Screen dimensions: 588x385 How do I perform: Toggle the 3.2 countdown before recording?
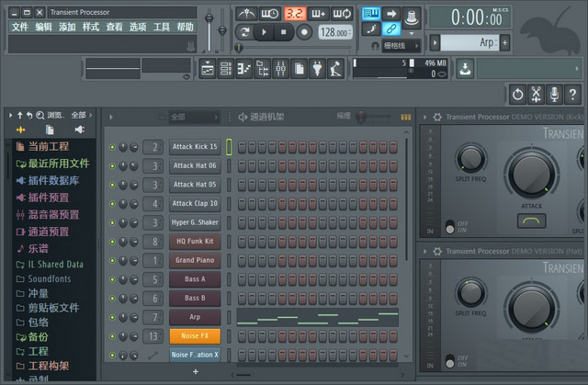(294, 14)
